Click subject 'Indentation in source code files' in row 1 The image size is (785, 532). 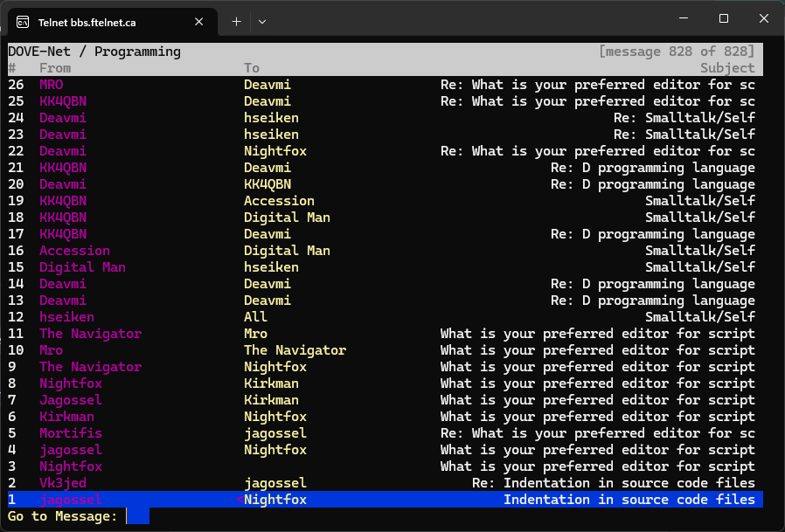[x=629, y=500]
